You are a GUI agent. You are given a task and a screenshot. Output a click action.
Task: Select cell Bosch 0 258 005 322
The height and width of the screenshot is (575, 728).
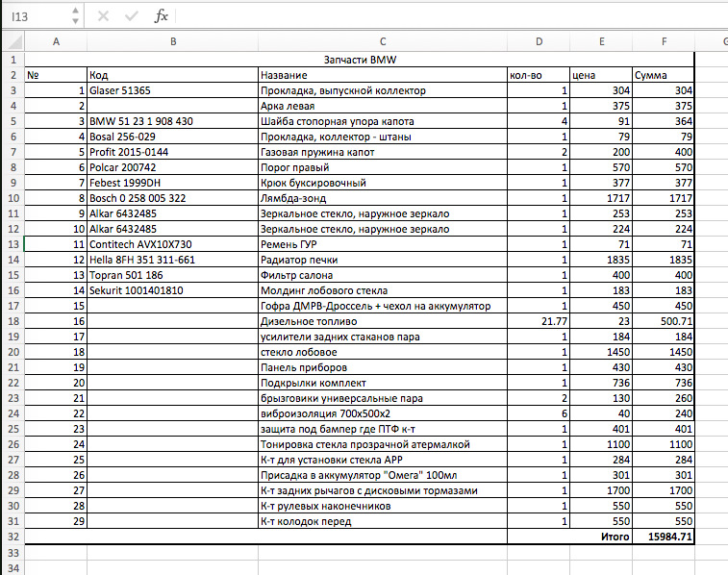click(173, 198)
